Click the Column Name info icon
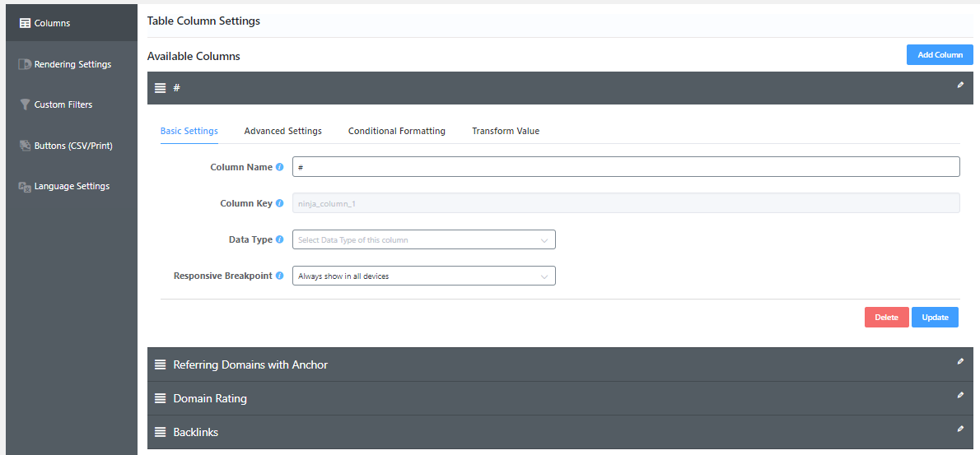Viewport: 980px width, 455px height. 279,167
